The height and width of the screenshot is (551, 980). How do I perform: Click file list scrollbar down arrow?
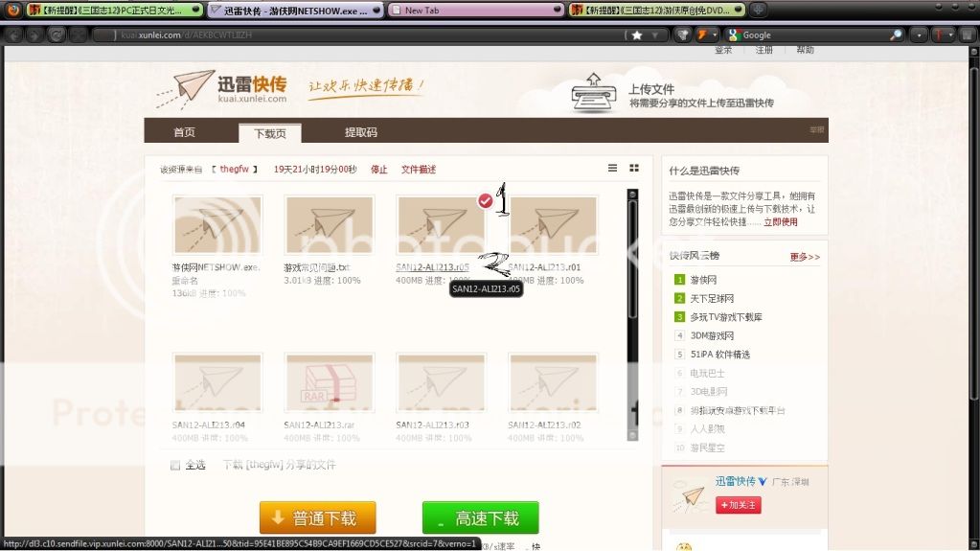[x=632, y=435]
